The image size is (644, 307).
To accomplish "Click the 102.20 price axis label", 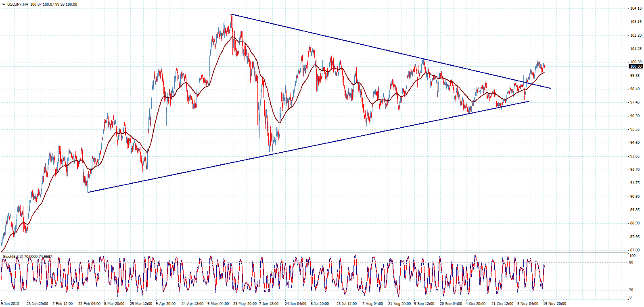I will [636, 35].
